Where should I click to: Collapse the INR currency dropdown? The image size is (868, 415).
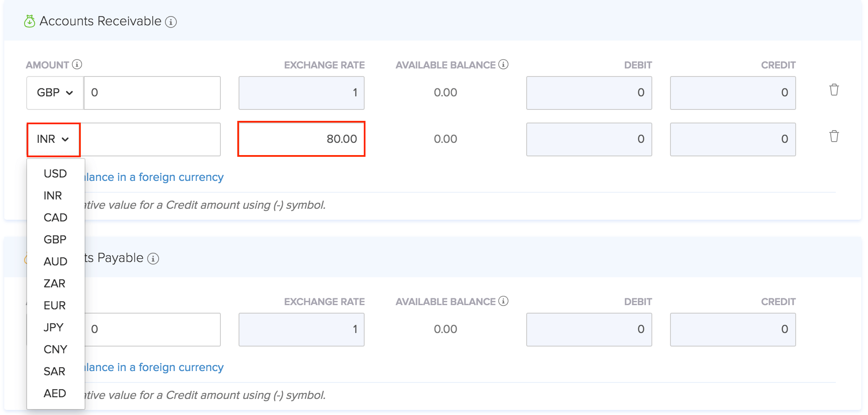(53, 139)
